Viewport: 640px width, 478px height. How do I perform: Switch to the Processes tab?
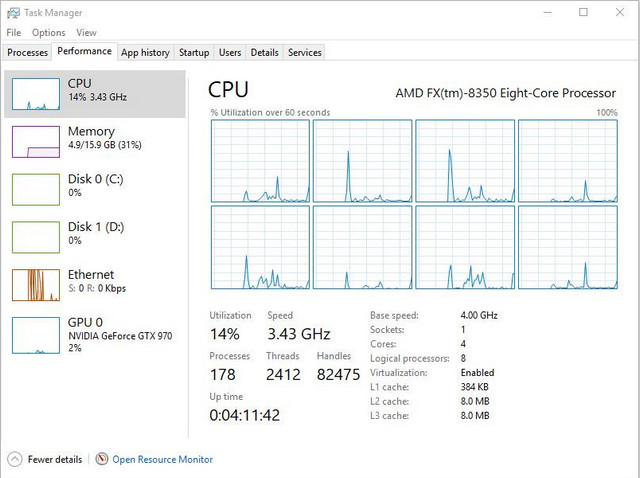[27, 52]
